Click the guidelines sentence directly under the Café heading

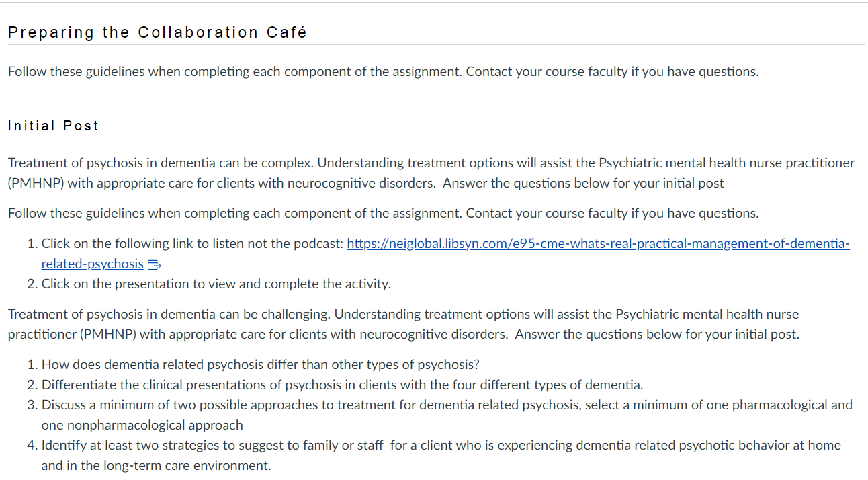pyautogui.click(x=383, y=71)
